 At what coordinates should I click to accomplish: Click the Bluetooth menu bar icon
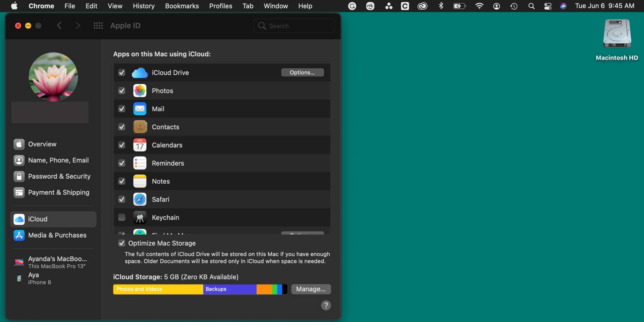(x=441, y=6)
